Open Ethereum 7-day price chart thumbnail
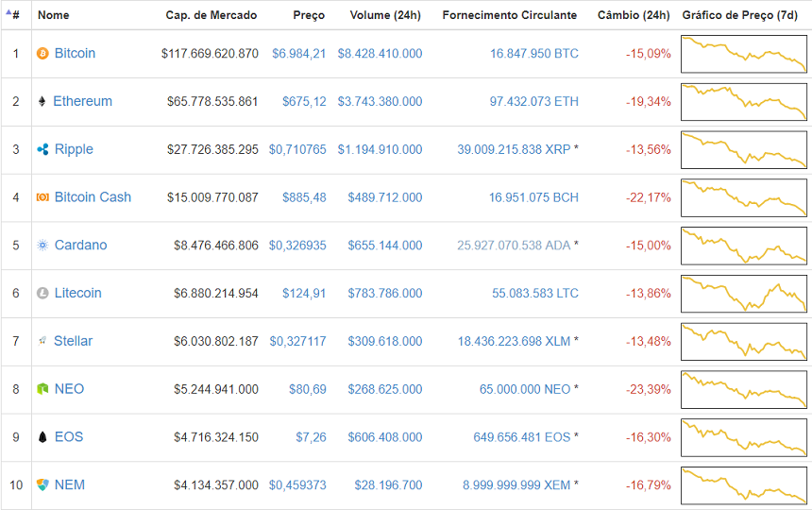The width and height of the screenshot is (812, 510). tap(744, 102)
